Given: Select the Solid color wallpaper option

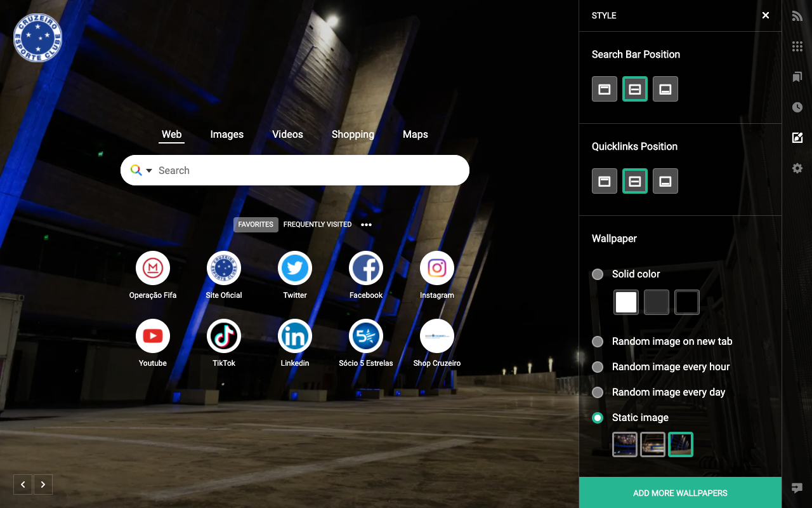Looking at the screenshot, I should [x=598, y=274].
